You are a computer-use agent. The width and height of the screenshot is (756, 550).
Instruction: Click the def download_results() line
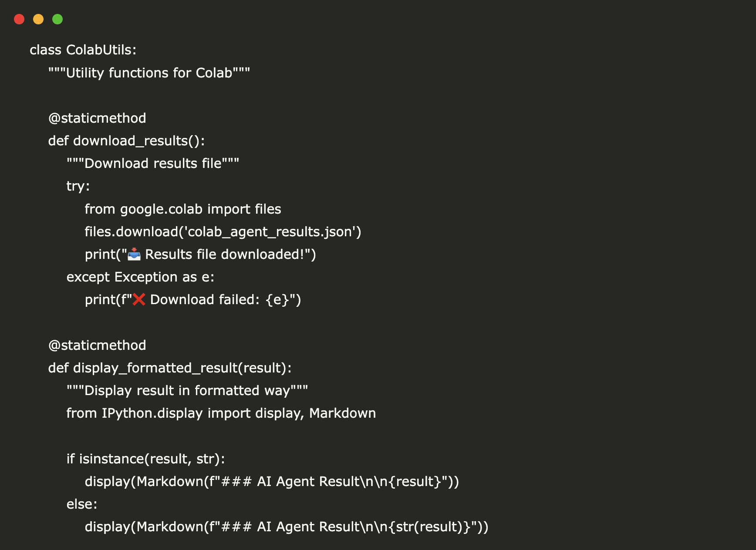(x=126, y=141)
